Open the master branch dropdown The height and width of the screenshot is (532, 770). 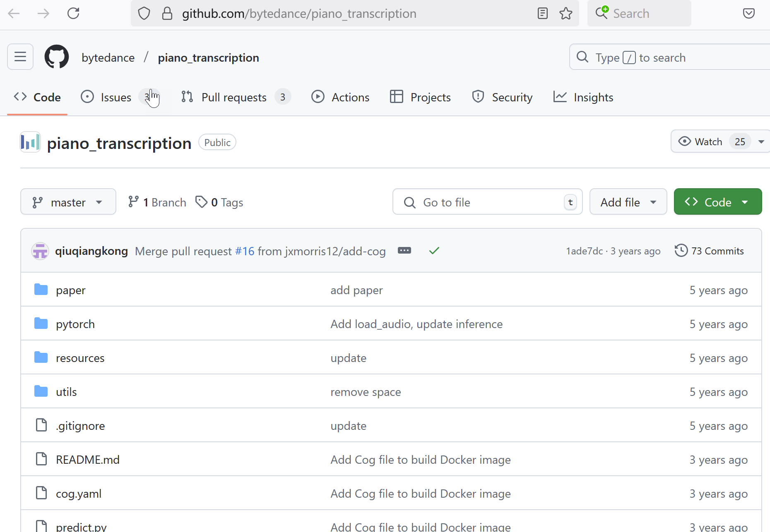68,202
